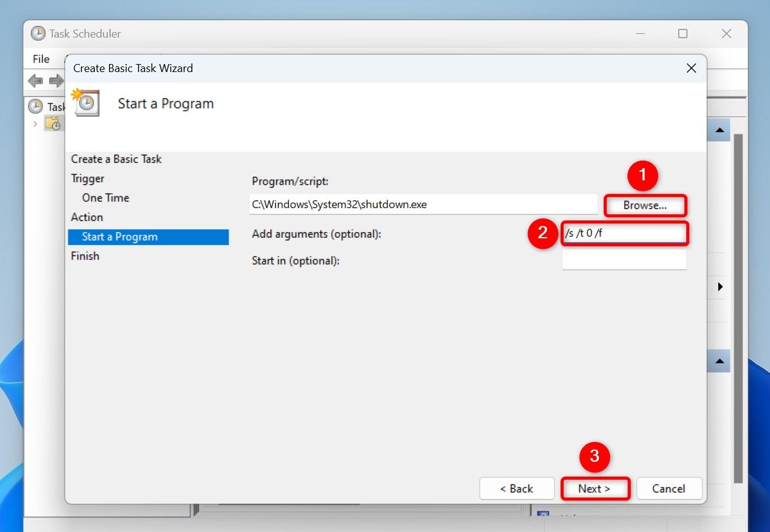770x532 pixels.
Task: Click the Task Scheduler title bar icon
Action: 38,34
